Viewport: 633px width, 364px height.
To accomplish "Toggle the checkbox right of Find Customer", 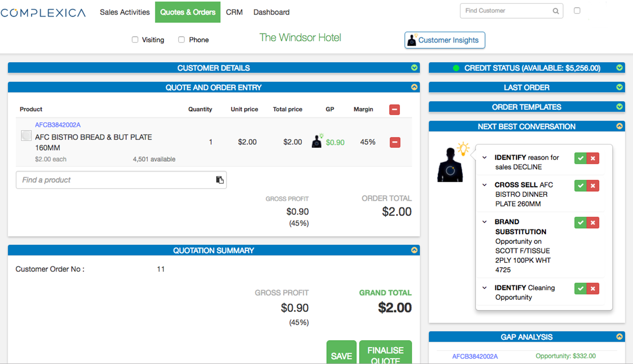I will click(577, 11).
